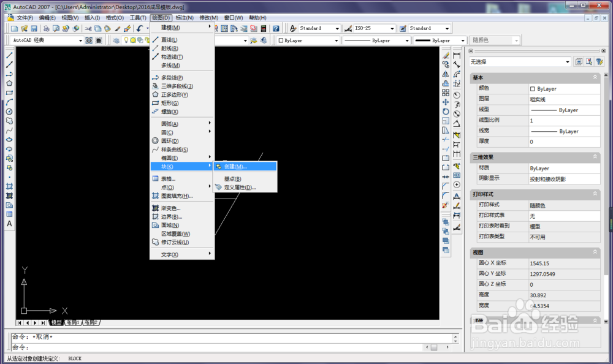
Task: Collapse the properties panel minus button
Action: [x=471, y=51]
